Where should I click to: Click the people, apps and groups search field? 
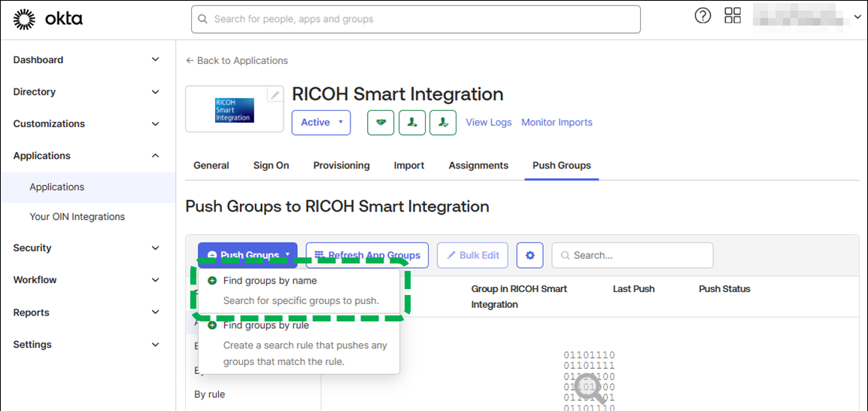point(415,20)
